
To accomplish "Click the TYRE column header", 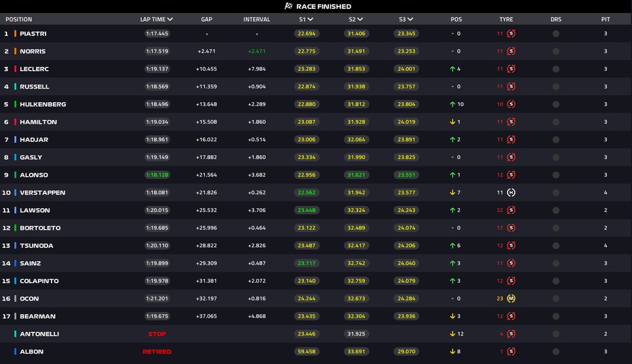I will (x=506, y=19).
